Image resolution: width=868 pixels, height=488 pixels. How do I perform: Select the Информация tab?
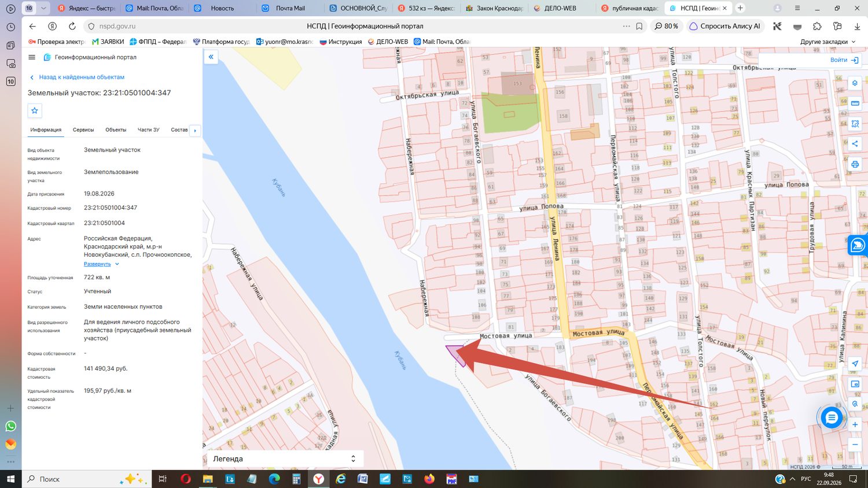click(46, 130)
